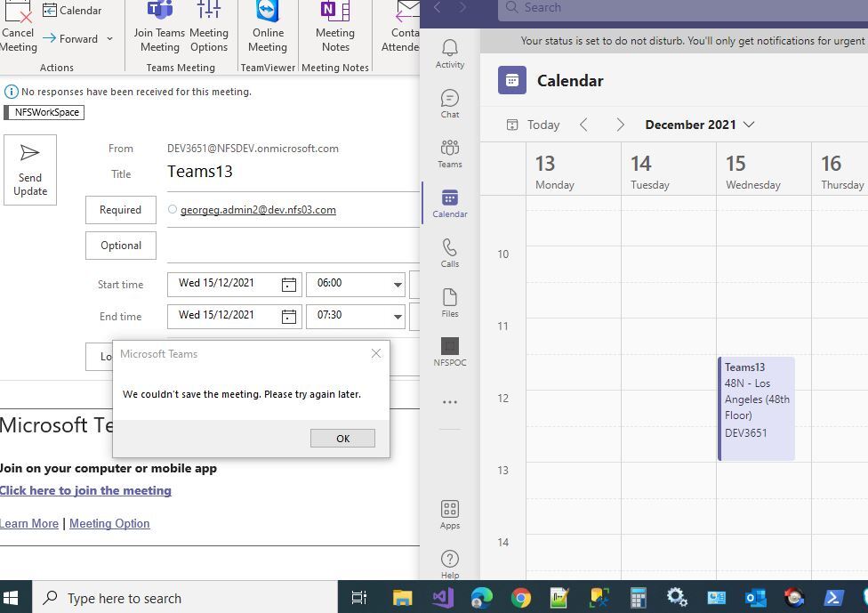The image size is (868, 613).
Task: Click Contact Attendees ribbon icon
Action: point(401,28)
